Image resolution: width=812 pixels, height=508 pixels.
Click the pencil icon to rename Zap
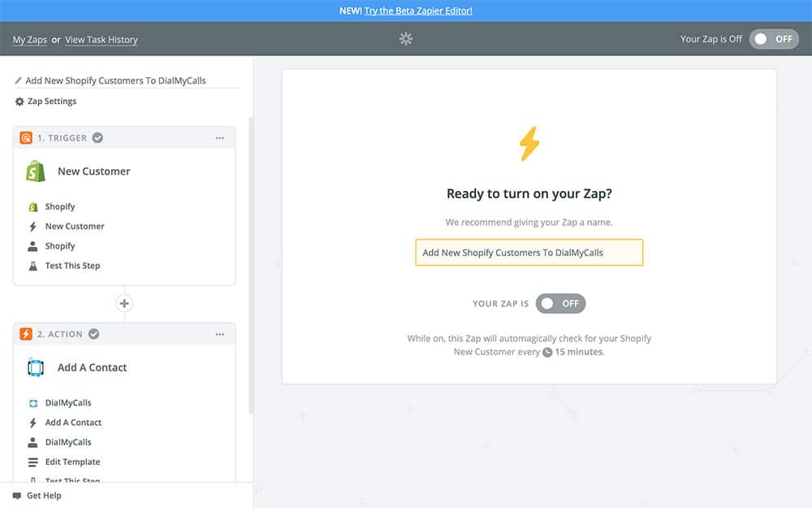pyautogui.click(x=19, y=81)
